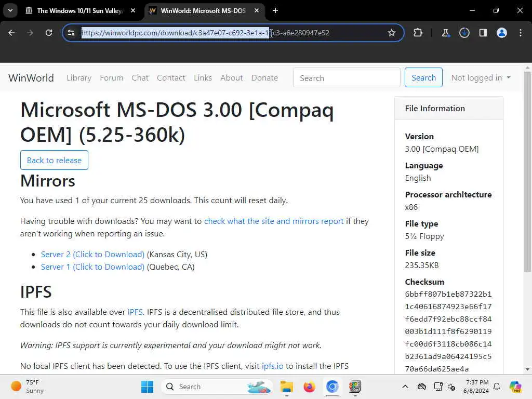The width and height of the screenshot is (532, 399).
Task: Open the Links menu item
Action: 203,78
